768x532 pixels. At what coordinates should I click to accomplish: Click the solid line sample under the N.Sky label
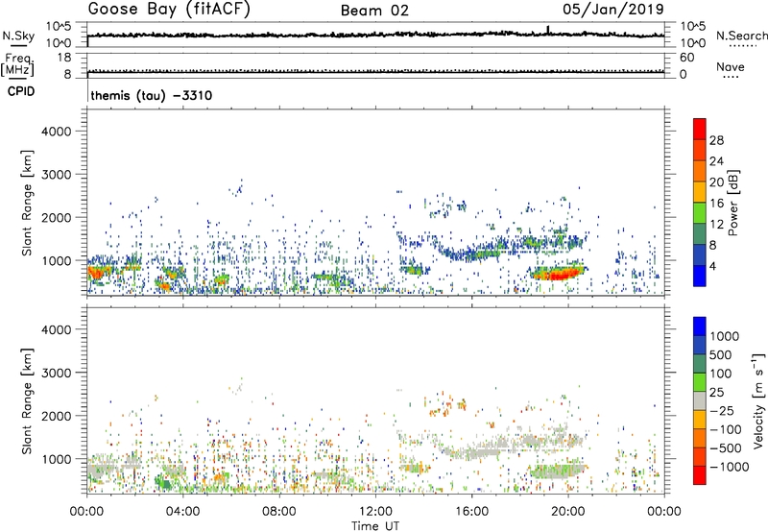[18, 45]
